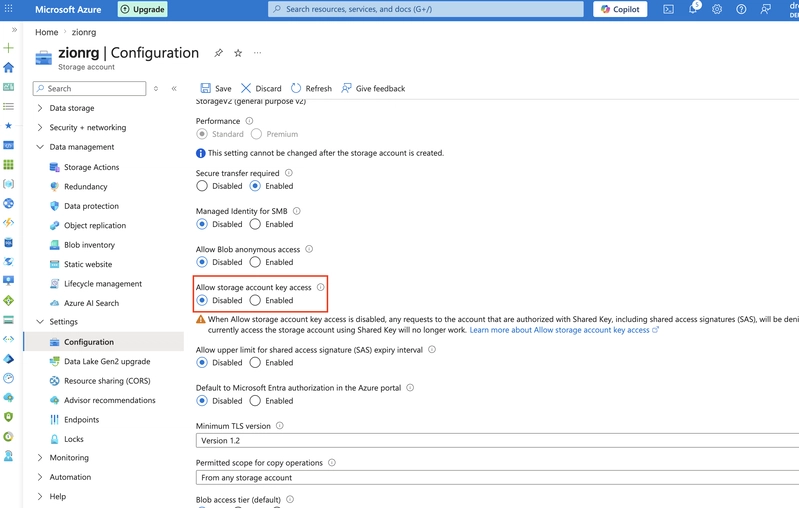This screenshot has width=799, height=508.
Task: Enable Allow Blob anonymous access
Action: click(255, 262)
